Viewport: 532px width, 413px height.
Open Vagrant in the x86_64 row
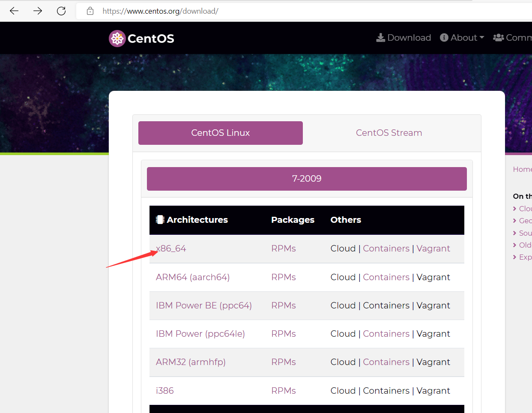click(433, 248)
